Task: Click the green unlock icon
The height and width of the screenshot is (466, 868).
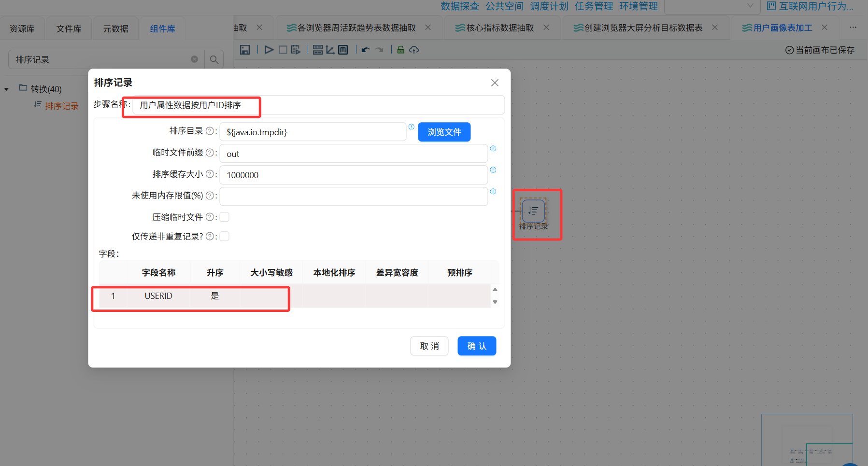Action: 400,49
